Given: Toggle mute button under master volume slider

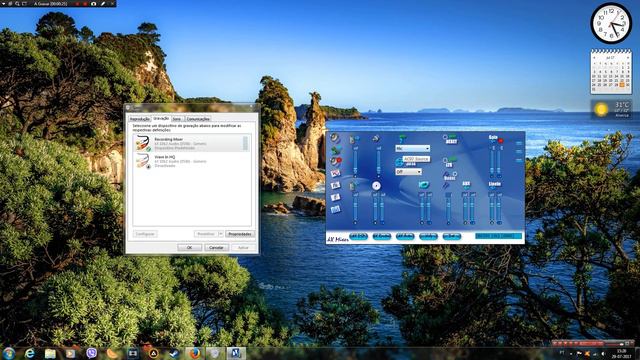Looking at the screenshot, I should click(x=355, y=176).
